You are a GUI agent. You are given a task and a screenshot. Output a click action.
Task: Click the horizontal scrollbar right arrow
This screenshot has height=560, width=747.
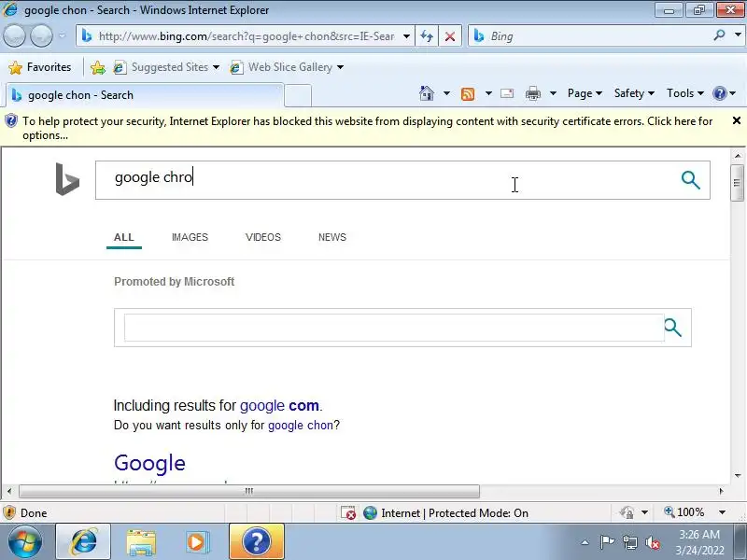click(721, 491)
